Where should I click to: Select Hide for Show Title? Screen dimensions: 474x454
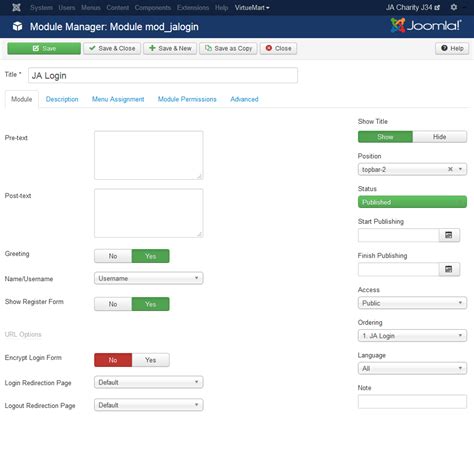pos(440,137)
